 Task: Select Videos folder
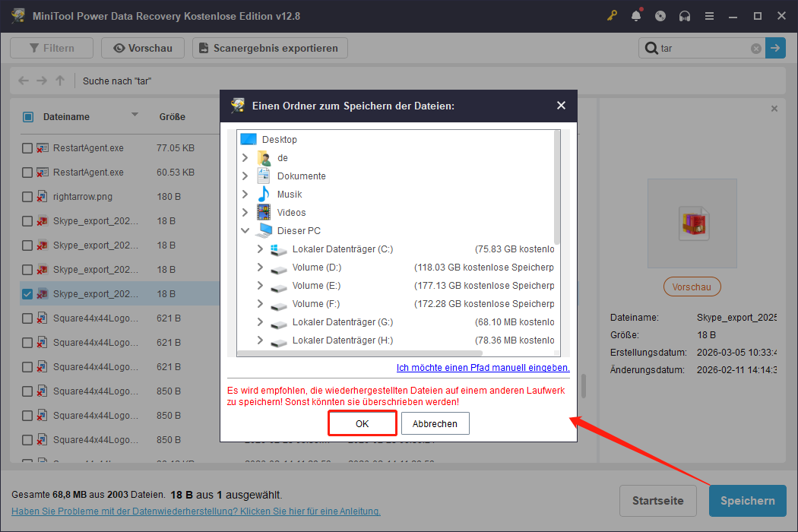pyautogui.click(x=291, y=213)
